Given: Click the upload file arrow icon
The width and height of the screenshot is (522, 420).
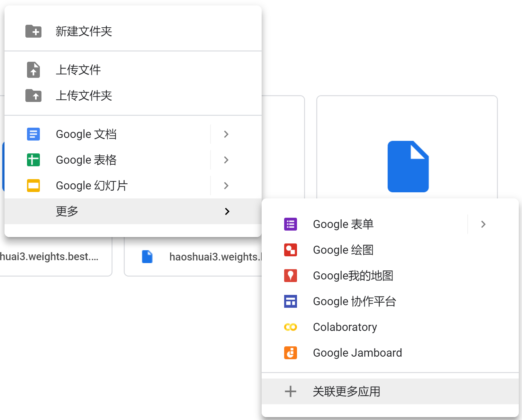Looking at the screenshot, I should (33, 70).
